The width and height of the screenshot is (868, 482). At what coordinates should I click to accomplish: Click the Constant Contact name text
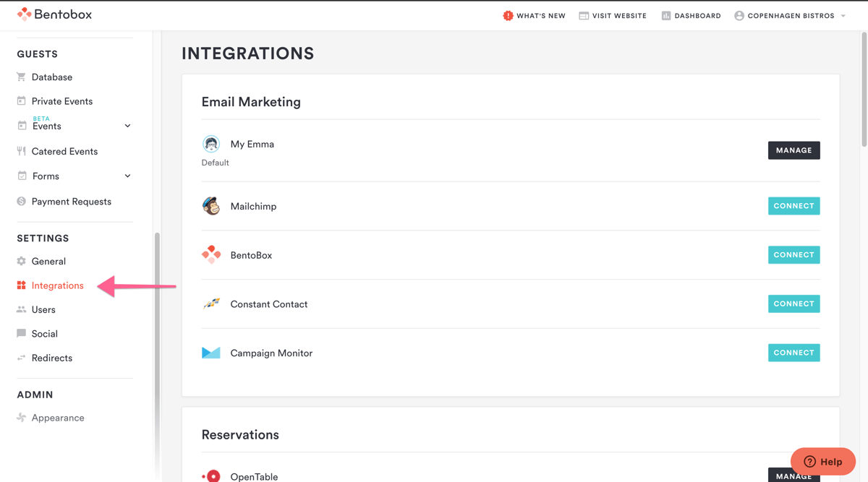coord(269,304)
